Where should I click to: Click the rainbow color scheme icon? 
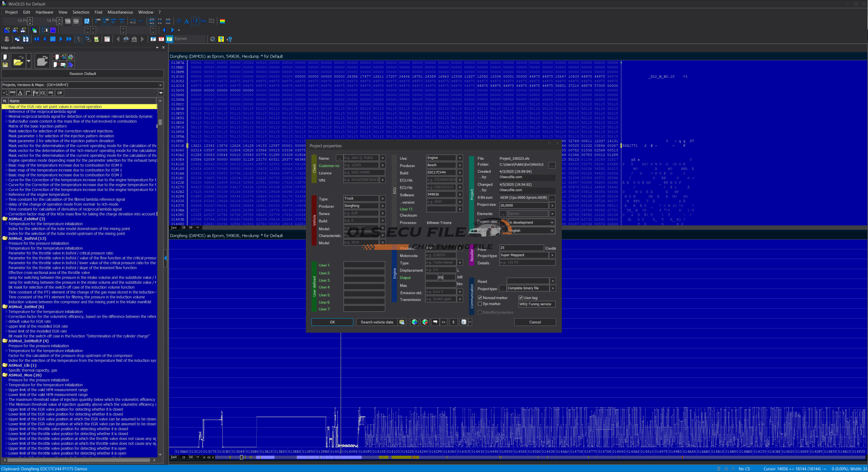coord(222,21)
